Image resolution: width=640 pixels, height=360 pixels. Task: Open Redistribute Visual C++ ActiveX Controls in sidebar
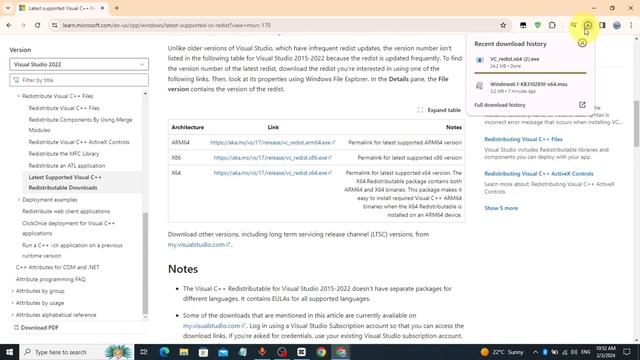point(79,142)
